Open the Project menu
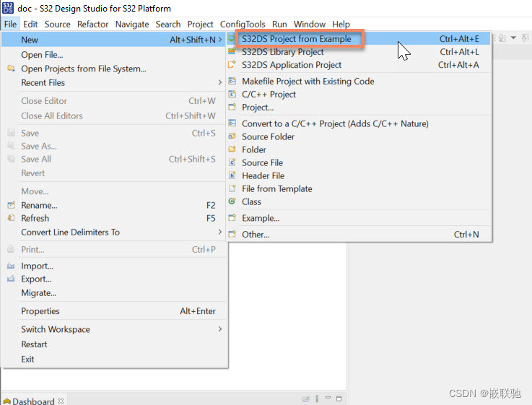 click(200, 24)
